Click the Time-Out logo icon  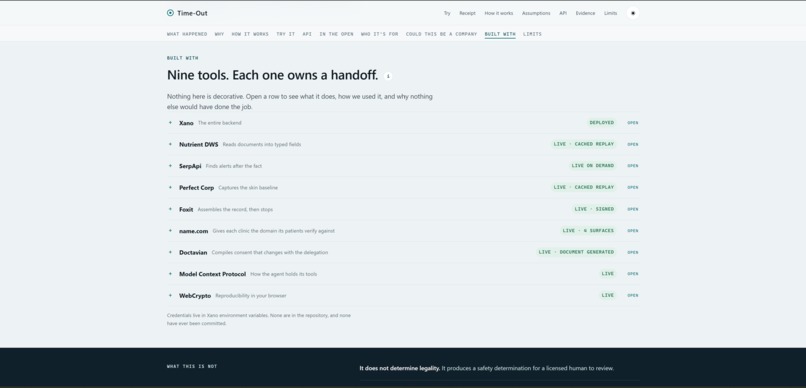pyautogui.click(x=170, y=13)
